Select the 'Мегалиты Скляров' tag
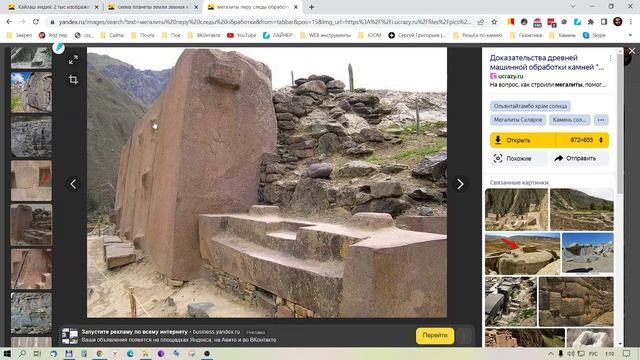 click(x=518, y=120)
